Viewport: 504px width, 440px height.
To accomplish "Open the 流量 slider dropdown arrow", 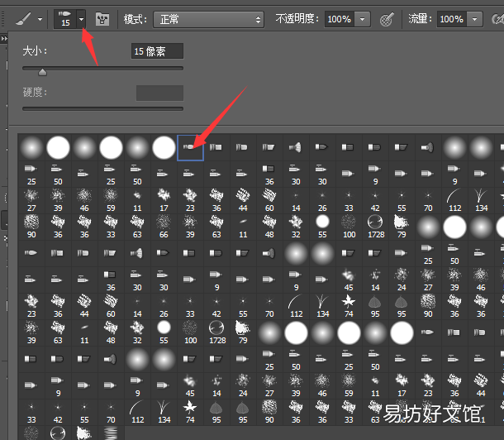I will click(475, 19).
